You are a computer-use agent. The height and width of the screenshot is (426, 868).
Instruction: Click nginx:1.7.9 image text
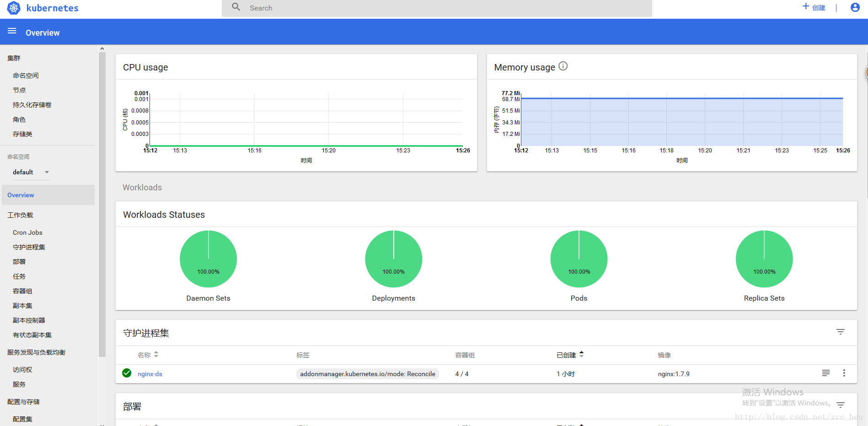pos(674,374)
